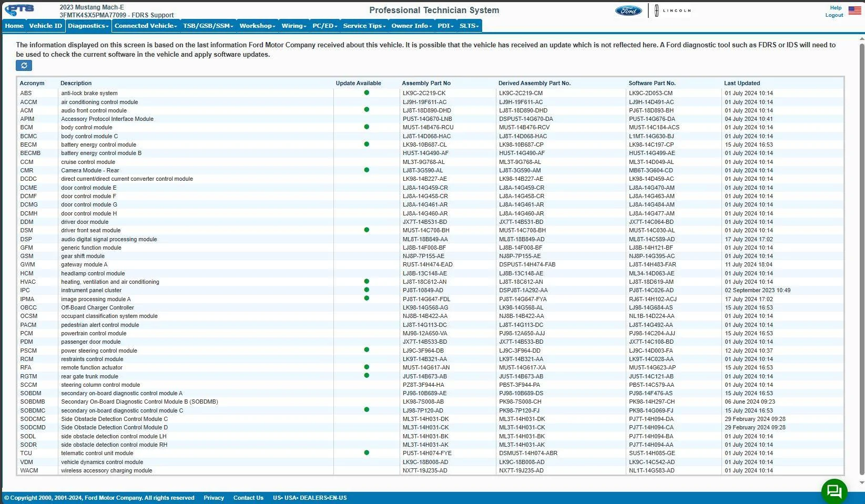865x504 pixels.
Task: Click the Description column header
Action: tap(76, 83)
